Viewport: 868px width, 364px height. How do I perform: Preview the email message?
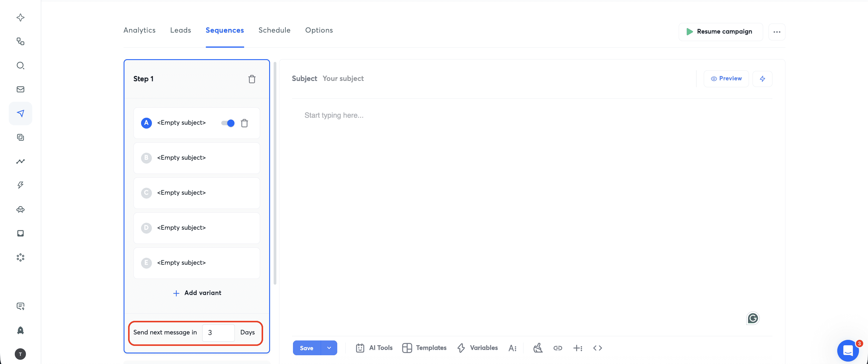[726, 78]
